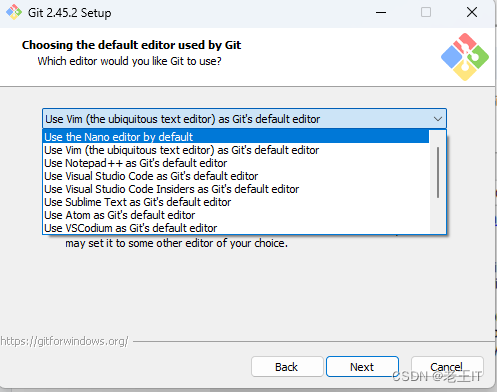The width and height of the screenshot is (497, 392).
Task: Proceed with the Next button
Action: 362,367
